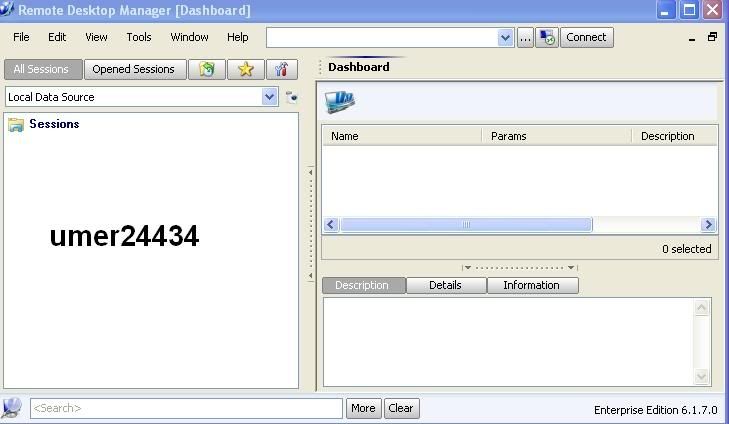Click the data source settings icon
This screenshot has width=729, height=424.
[291, 97]
